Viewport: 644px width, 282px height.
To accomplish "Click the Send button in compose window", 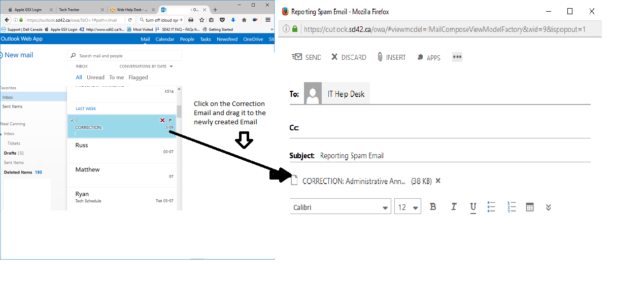I will click(307, 57).
